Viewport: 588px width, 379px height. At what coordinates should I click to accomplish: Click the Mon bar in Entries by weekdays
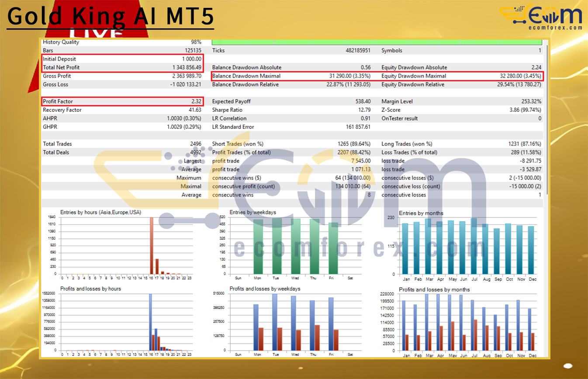(x=258, y=247)
